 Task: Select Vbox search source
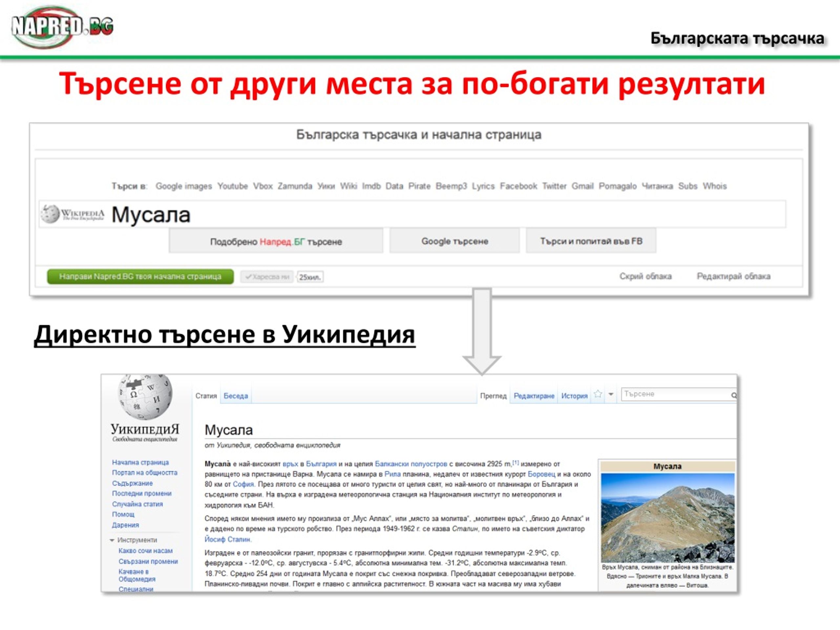point(263,186)
